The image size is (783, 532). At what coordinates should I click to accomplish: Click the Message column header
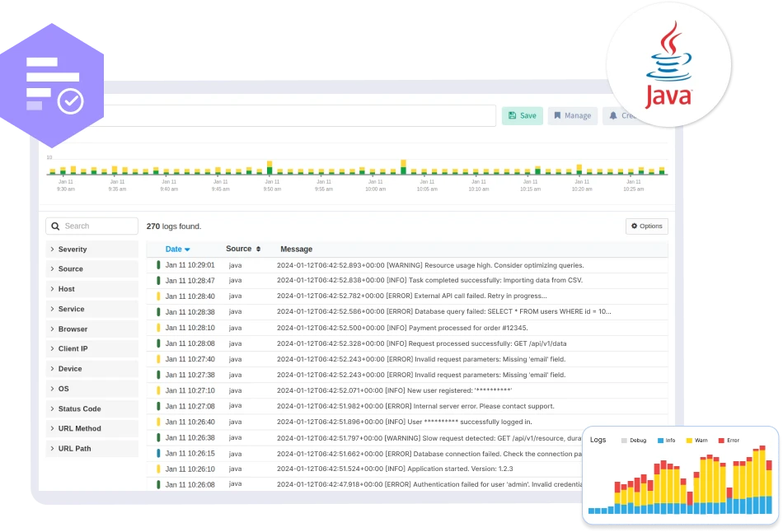(296, 249)
